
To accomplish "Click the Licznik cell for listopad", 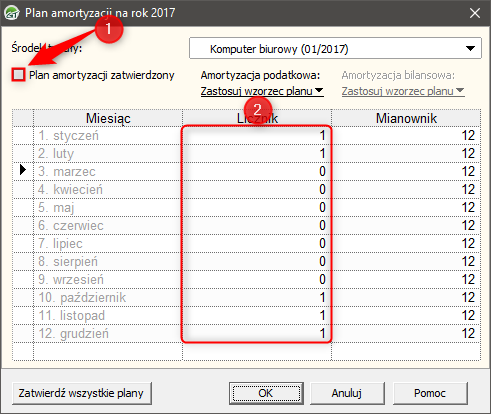I will pyautogui.click(x=257, y=315).
